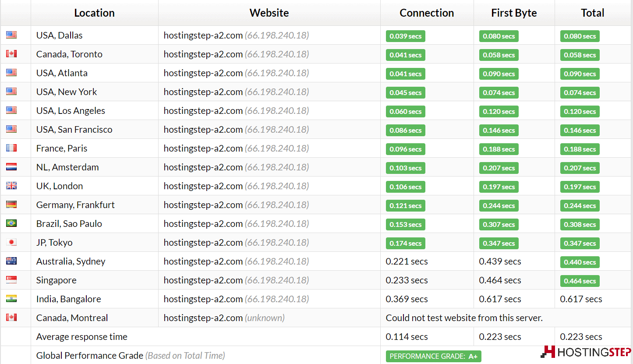The width and height of the screenshot is (633, 364).
Task: Click the 0.146 secs total badge, San Francisco
Action: pos(580,130)
